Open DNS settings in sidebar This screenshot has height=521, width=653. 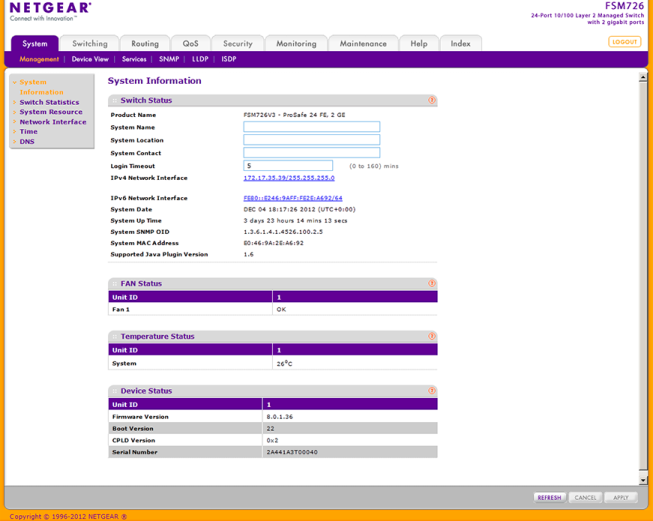tap(27, 142)
